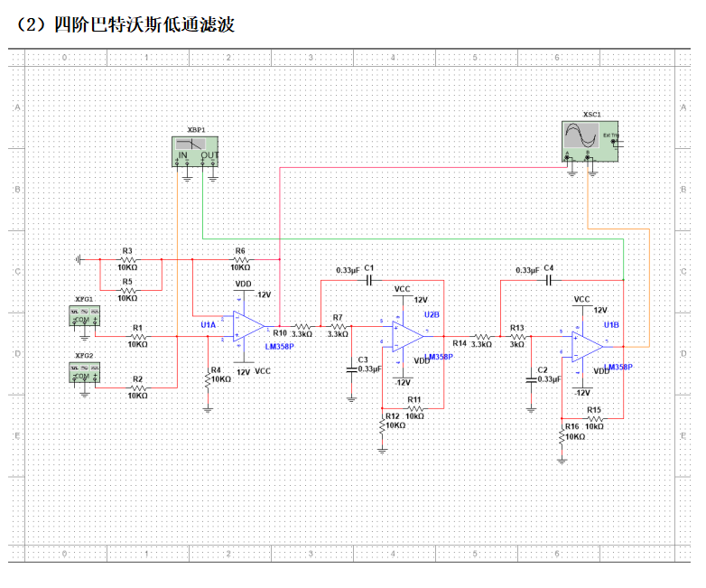Screen dimensions: 706x588
Task: Select capacitor C1 symbol
Action: pyautogui.click(x=369, y=281)
